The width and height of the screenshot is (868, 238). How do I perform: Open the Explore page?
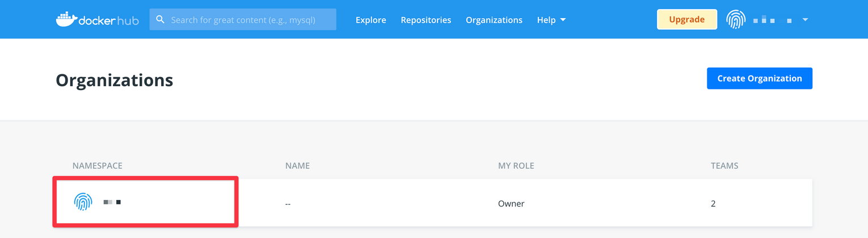(x=370, y=20)
